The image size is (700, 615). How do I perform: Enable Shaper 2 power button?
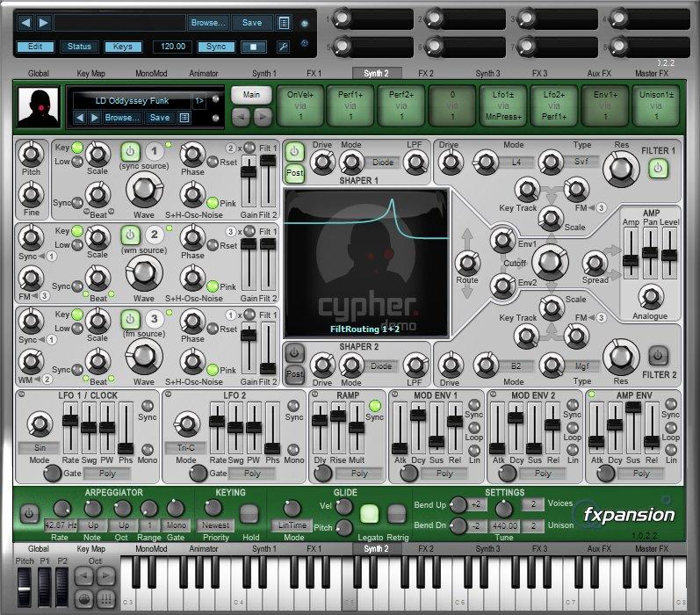coord(294,353)
